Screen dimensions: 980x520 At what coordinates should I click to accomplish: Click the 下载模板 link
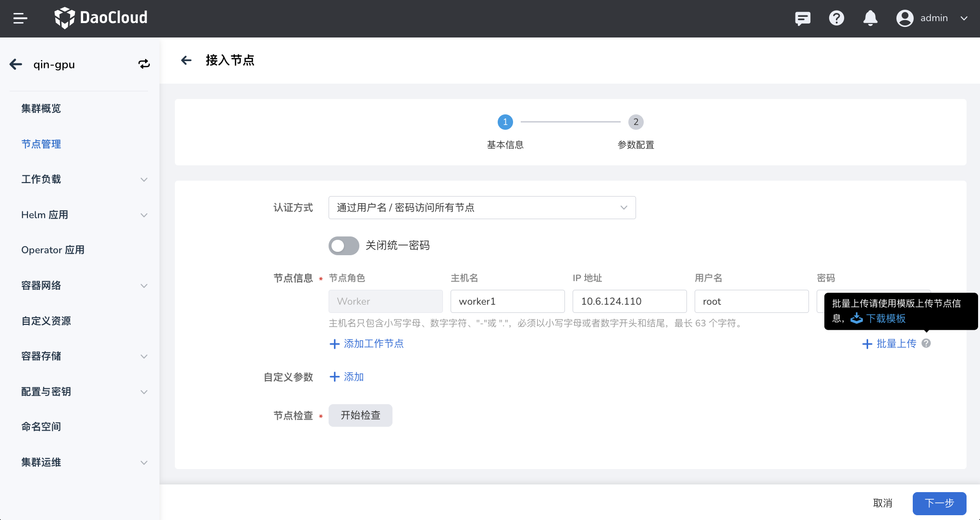(885, 318)
